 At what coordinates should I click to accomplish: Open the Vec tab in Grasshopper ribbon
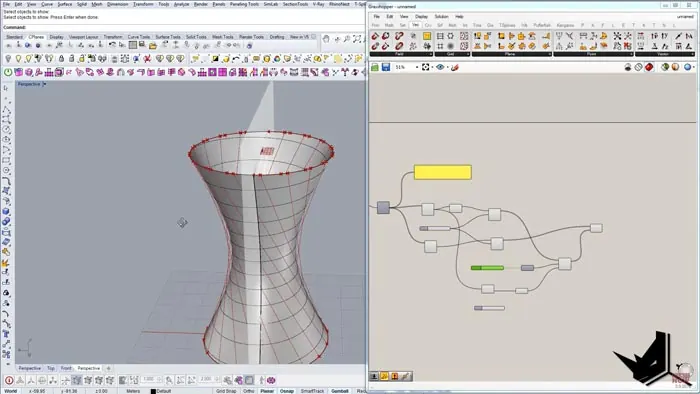415,25
